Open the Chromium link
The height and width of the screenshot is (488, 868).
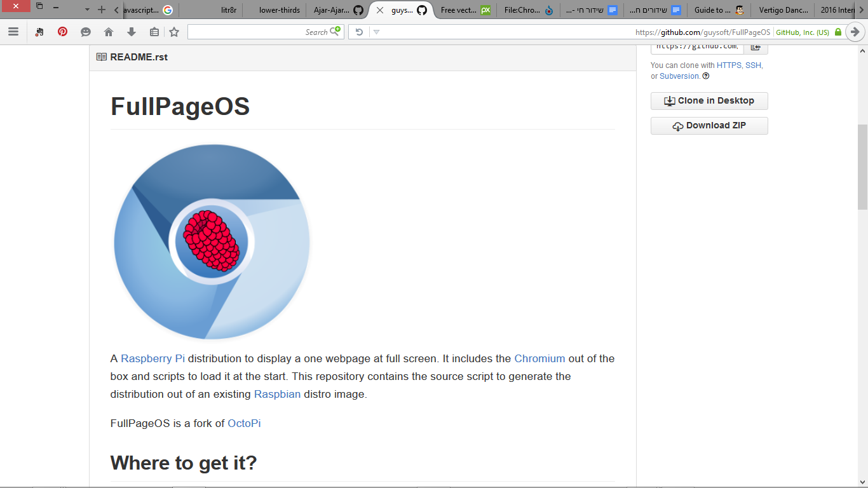pyautogui.click(x=539, y=358)
